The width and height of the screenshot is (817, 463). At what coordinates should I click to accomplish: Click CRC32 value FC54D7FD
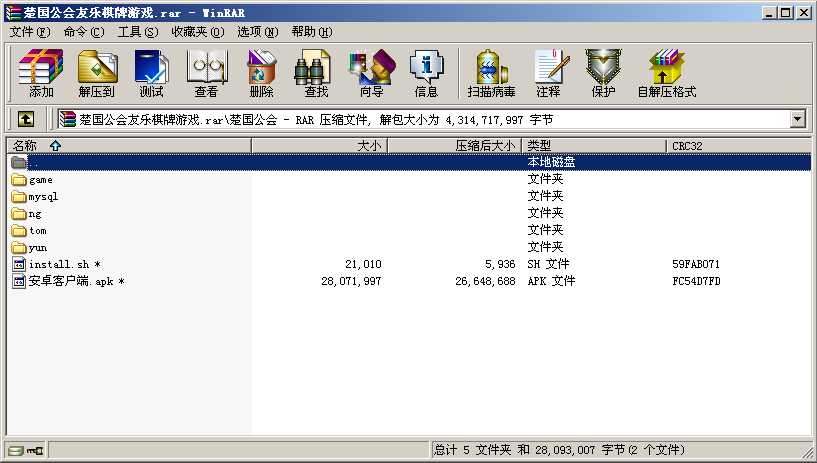pyautogui.click(x=696, y=282)
